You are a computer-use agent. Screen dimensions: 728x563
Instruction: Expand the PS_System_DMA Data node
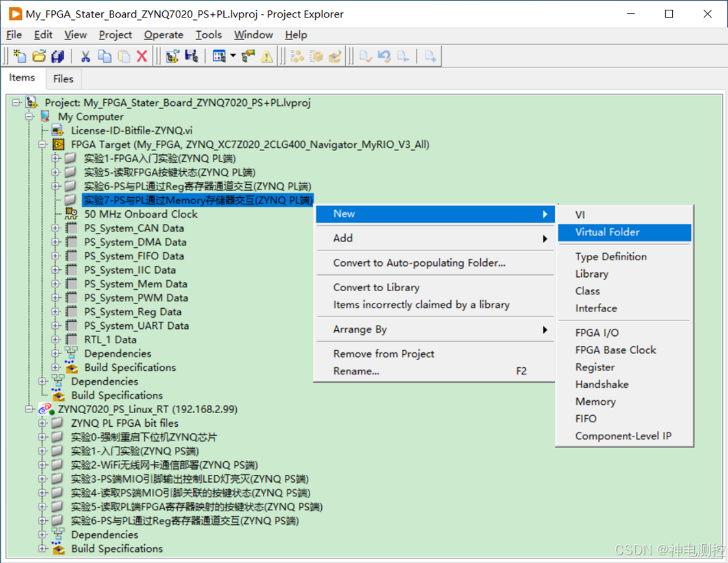(55, 242)
